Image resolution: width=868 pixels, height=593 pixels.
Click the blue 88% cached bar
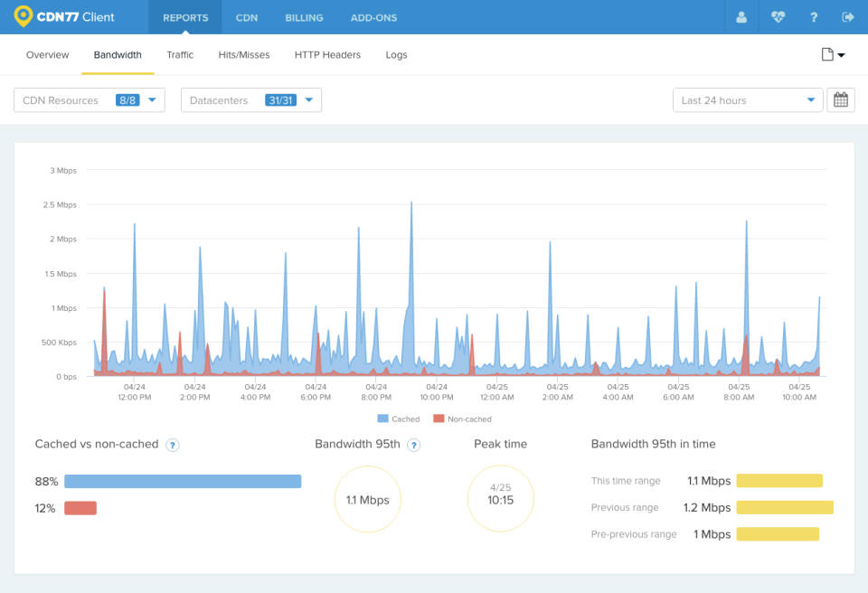(182, 482)
